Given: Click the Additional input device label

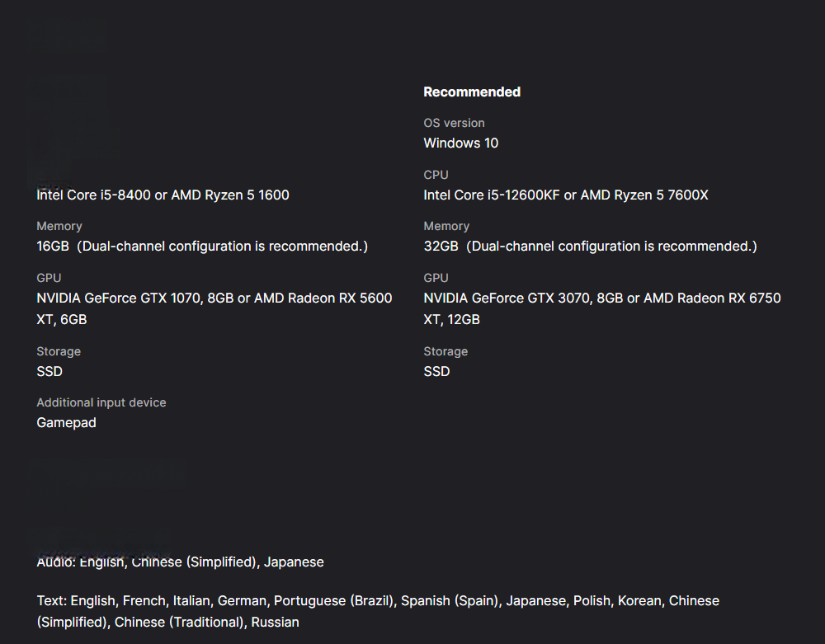Looking at the screenshot, I should pos(101,402).
